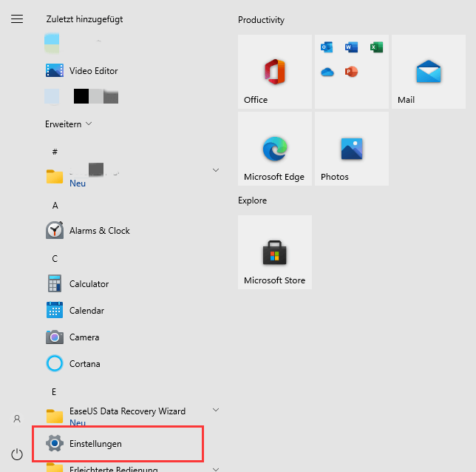The image size is (476, 472).
Task: Expand the EaseUS Data Recovery Wizard folder
Action: tap(216, 410)
